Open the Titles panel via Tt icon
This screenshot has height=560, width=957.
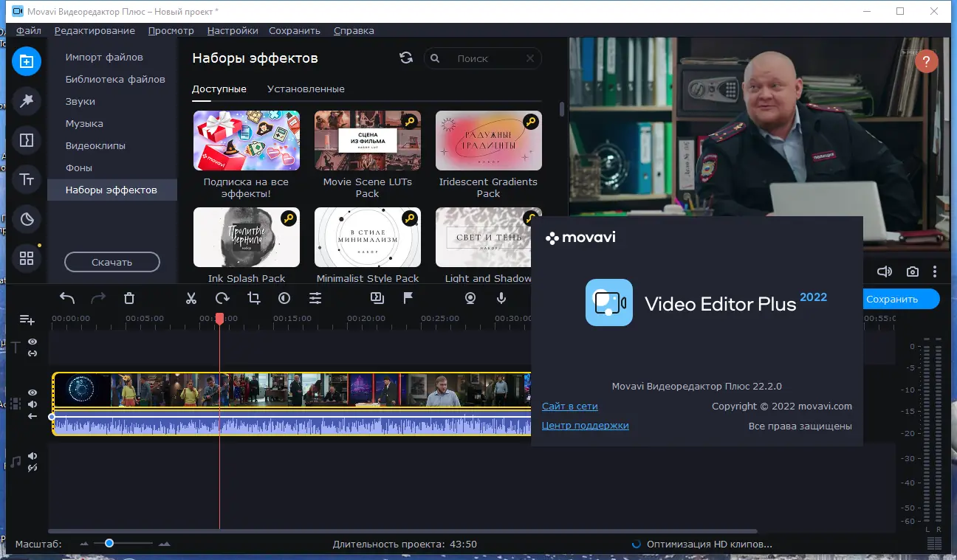click(x=27, y=179)
